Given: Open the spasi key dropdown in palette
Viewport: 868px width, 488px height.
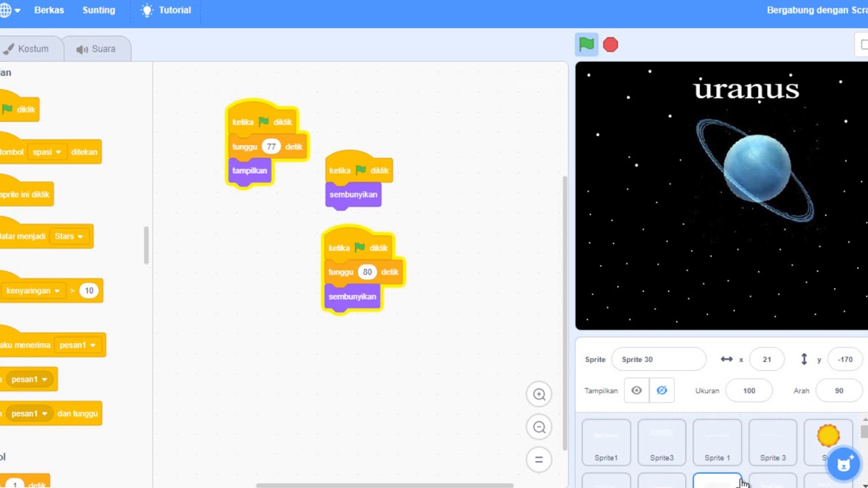Looking at the screenshot, I should pyautogui.click(x=47, y=152).
